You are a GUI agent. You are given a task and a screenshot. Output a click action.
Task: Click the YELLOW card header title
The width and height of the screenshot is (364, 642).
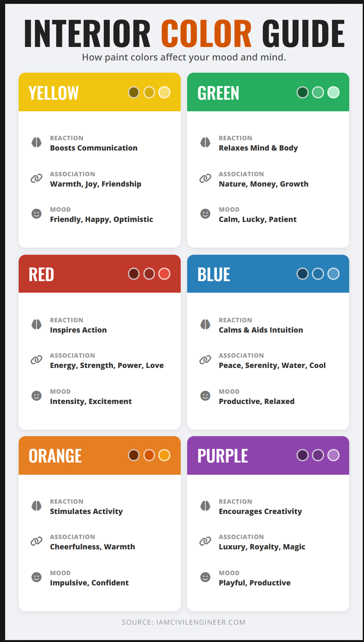point(54,93)
